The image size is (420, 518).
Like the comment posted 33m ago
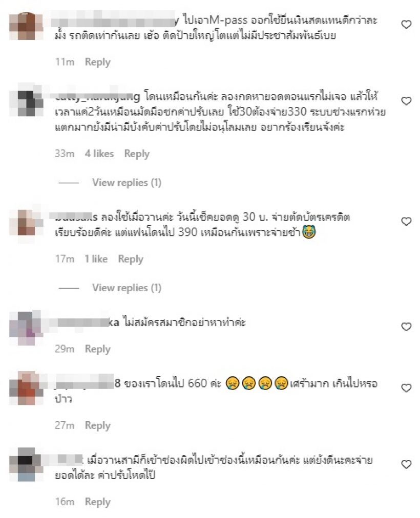click(406, 101)
